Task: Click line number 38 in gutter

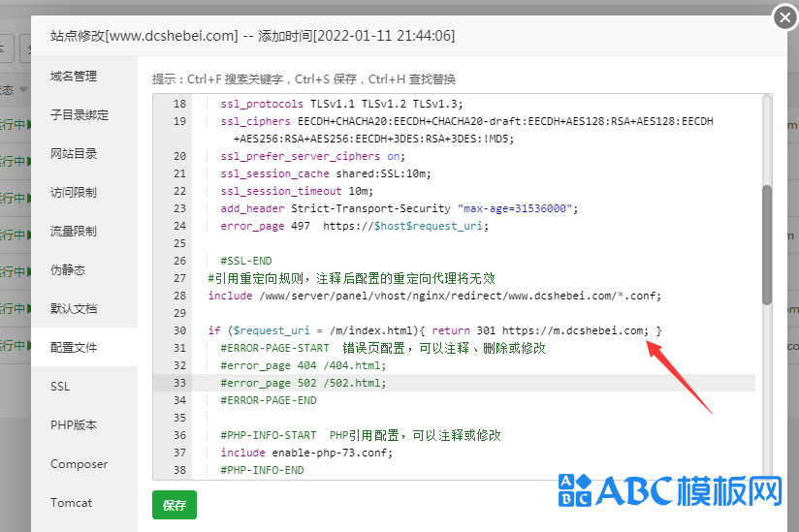Action: 179,470
